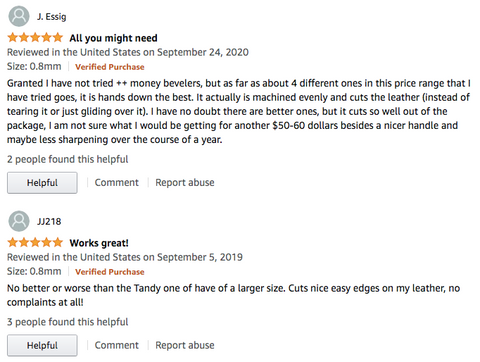Click the '3 people found this helpful' text

[x=68, y=322]
